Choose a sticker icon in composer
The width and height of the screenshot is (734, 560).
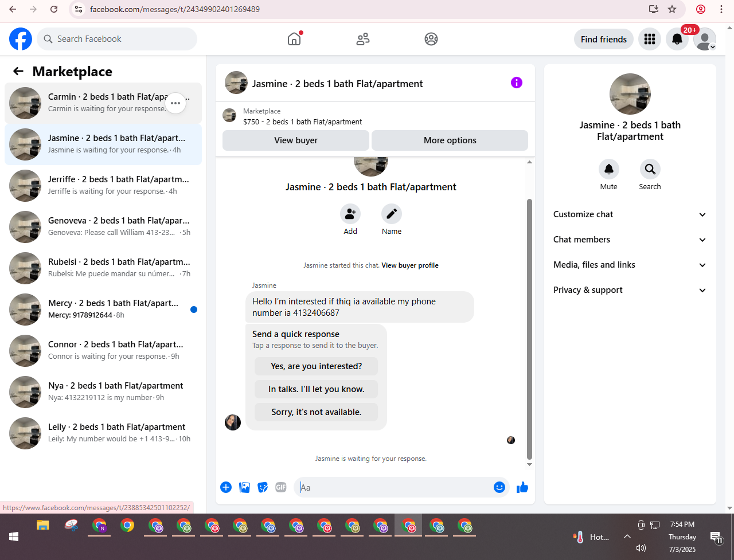pos(263,487)
